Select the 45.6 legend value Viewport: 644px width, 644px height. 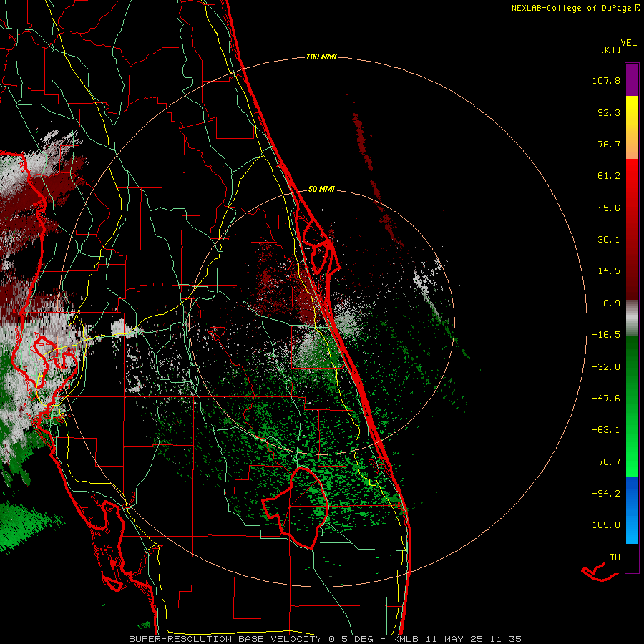coord(609,208)
